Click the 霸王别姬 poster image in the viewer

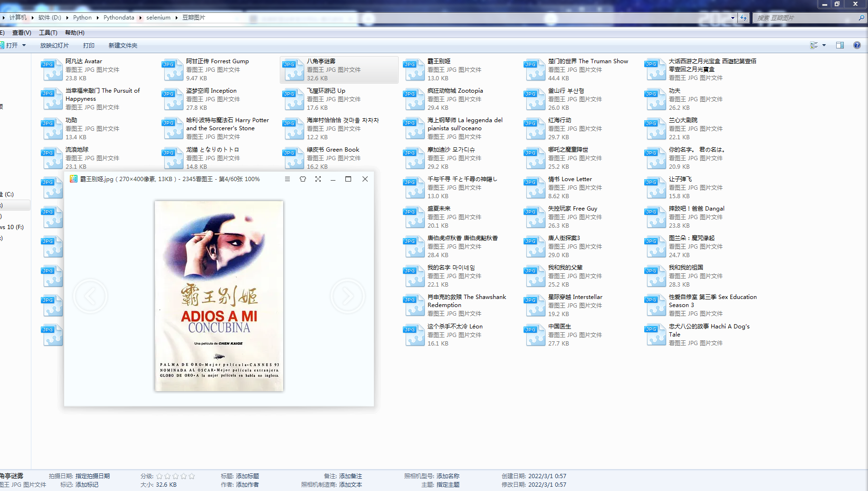pyautogui.click(x=219, y=296)
